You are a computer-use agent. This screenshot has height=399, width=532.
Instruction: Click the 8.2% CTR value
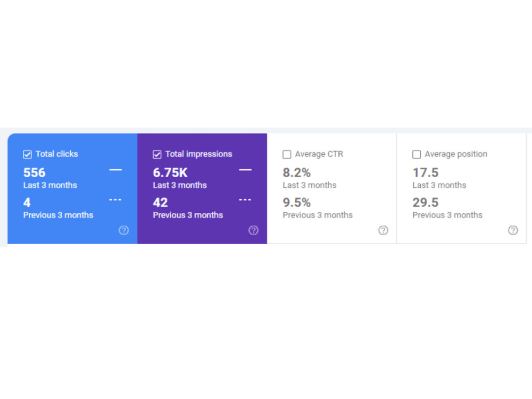296,173
